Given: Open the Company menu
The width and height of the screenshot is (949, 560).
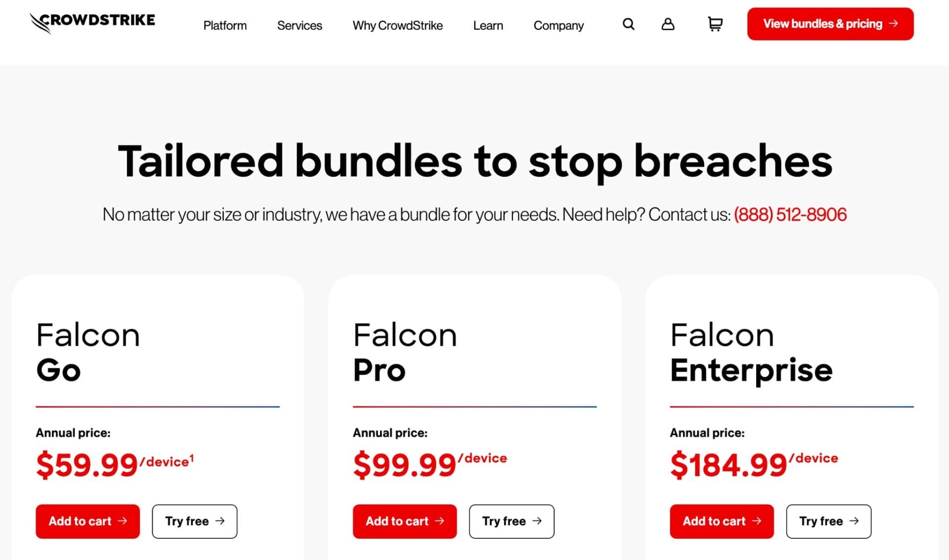Looking at the screenshot, I should (559, 25).
